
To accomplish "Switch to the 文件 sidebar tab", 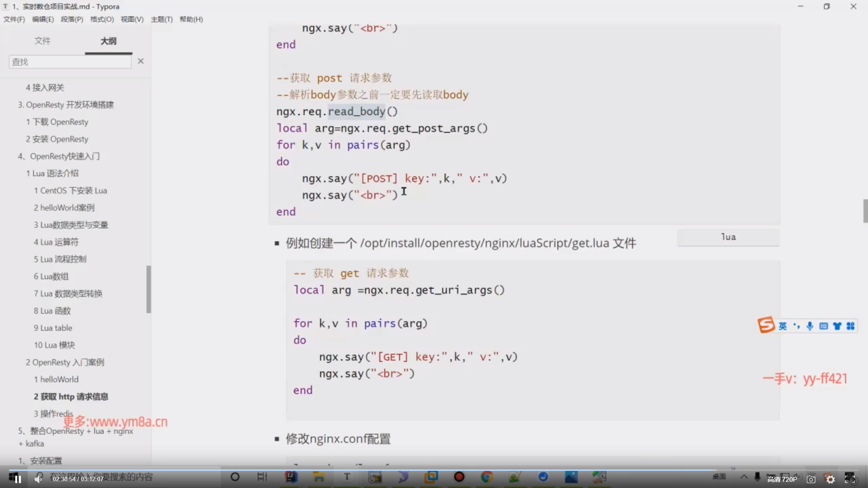I will pos(42,41).
